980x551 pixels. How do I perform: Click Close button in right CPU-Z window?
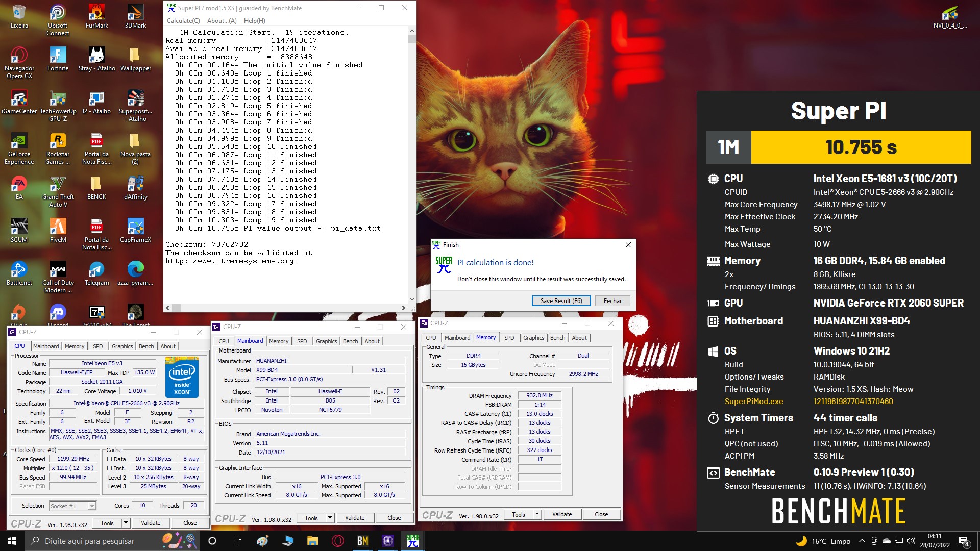pyautogui.click(x=601, y=514)
